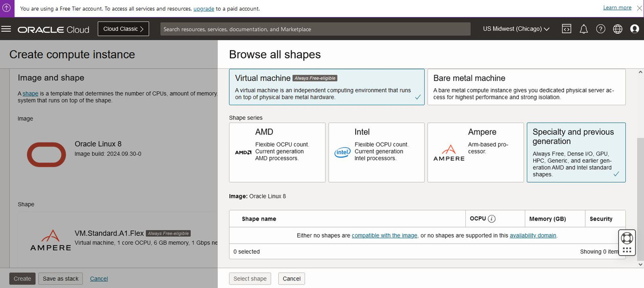Screen dimensions: 644x288
Task: Click the Create button
Action: coord(22,278)
